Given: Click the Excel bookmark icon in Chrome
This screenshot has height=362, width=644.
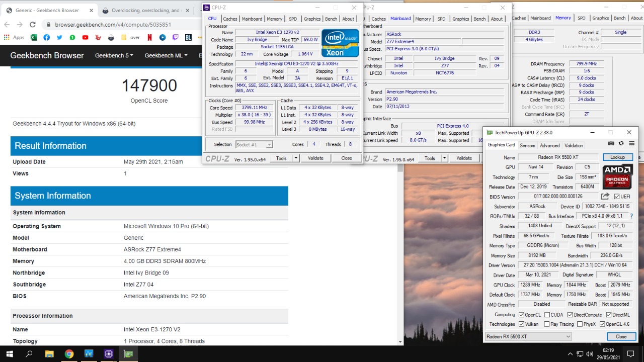Looking at the screenshot, I should 34,37.
